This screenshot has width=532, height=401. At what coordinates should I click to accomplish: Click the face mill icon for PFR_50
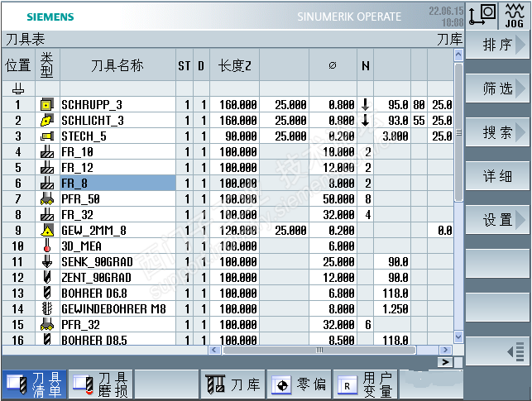point(47,199)
